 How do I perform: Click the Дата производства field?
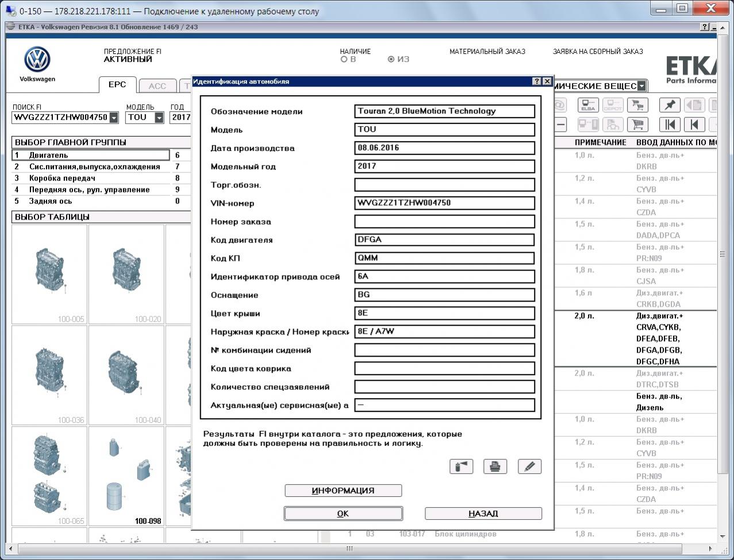(445, 148)
